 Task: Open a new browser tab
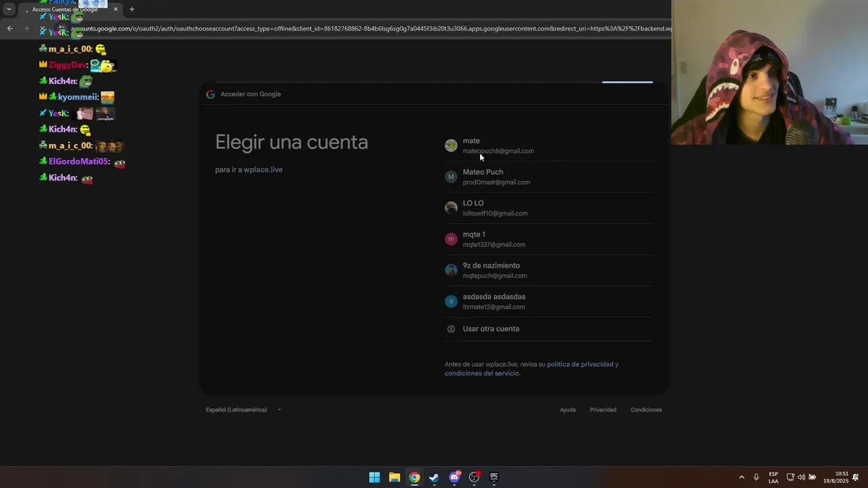click(x=132, y=9)
